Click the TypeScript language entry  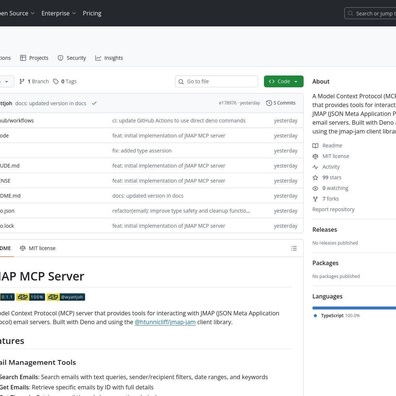click(x=337, y=315)
